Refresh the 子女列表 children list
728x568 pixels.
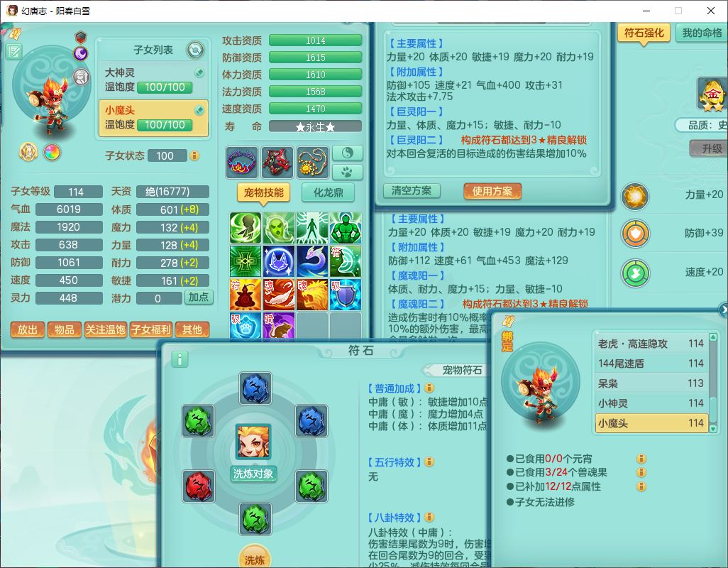(x=195, y=50)
